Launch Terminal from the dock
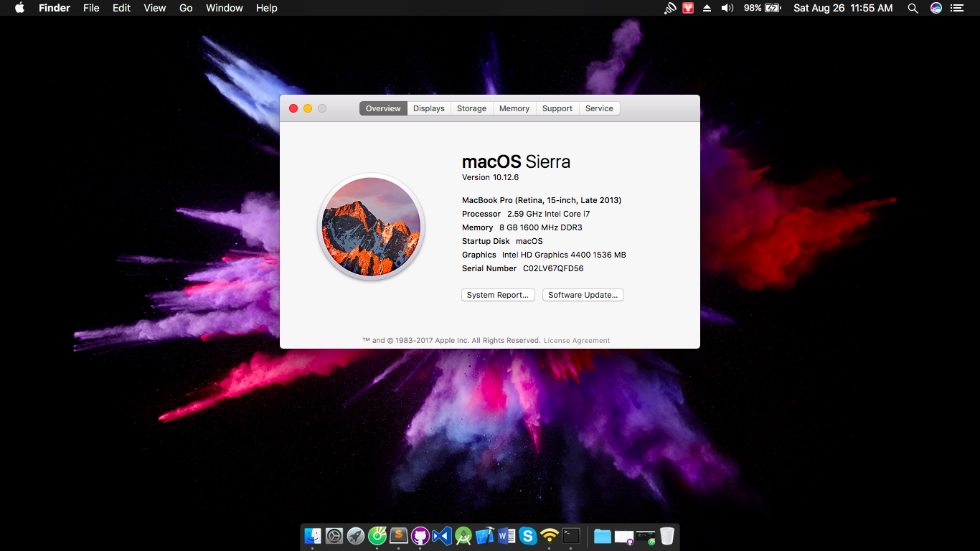Screen dimensions: 980x551 [571, 536]
